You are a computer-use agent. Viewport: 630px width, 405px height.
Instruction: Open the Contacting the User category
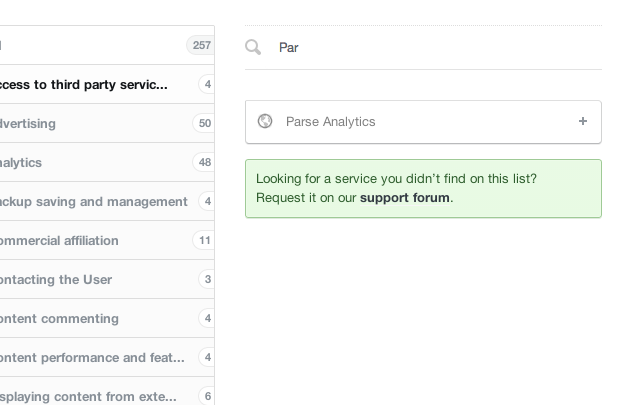(x=107, y=279)
